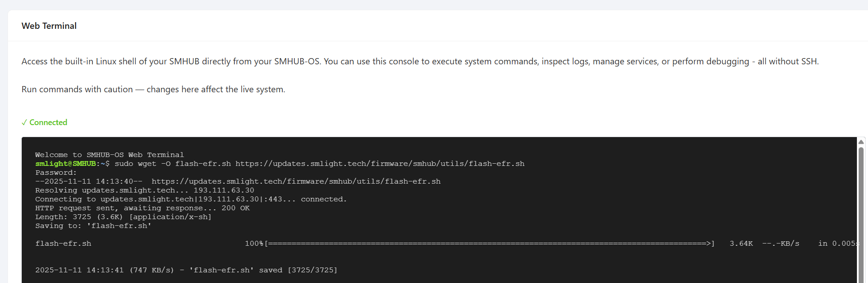This screenshot has width=868, height=283.
Task: Click the flash-efr.sh filename beside the progress bar
Action: [x=63, y=244]
